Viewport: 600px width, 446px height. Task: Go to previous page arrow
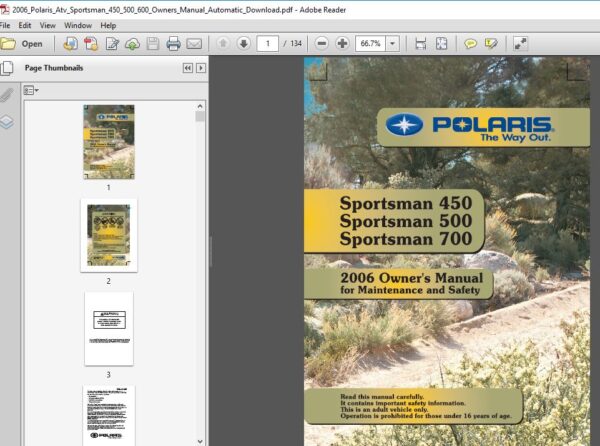223,43
